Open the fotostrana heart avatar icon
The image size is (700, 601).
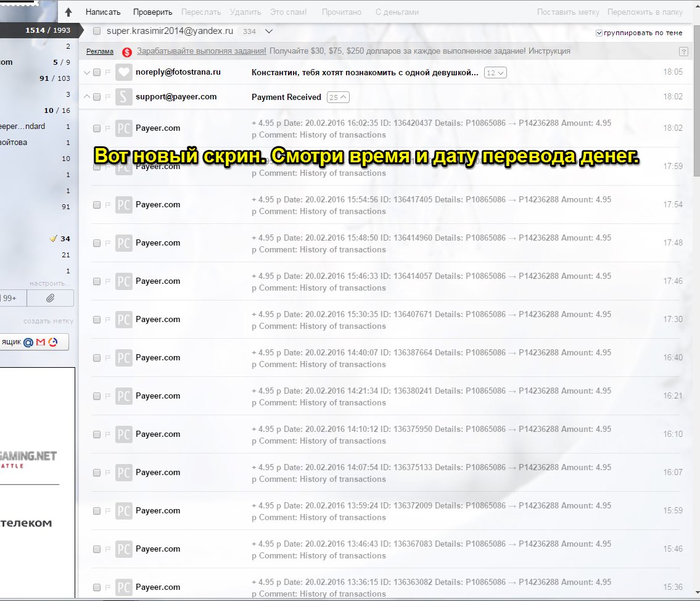coord(124,73)
